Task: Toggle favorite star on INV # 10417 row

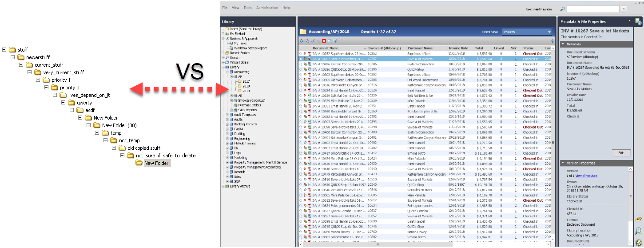Action: [x=301, y=153]
